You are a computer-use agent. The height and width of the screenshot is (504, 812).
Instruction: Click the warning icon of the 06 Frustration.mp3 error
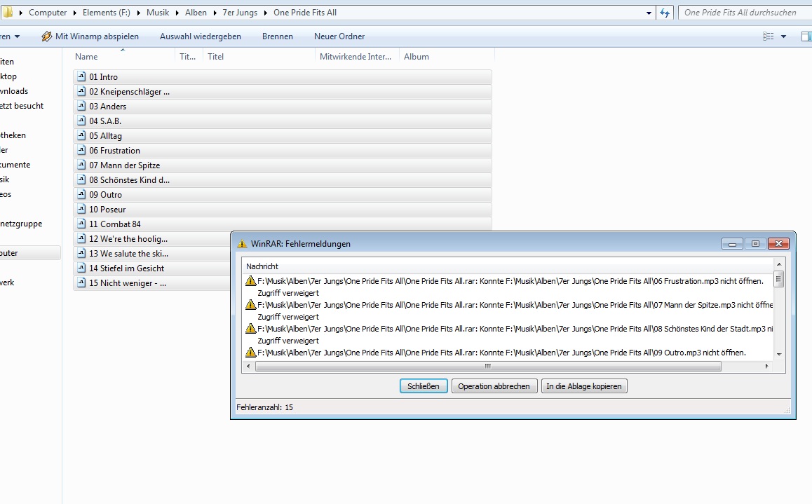[x=250, y=281]
